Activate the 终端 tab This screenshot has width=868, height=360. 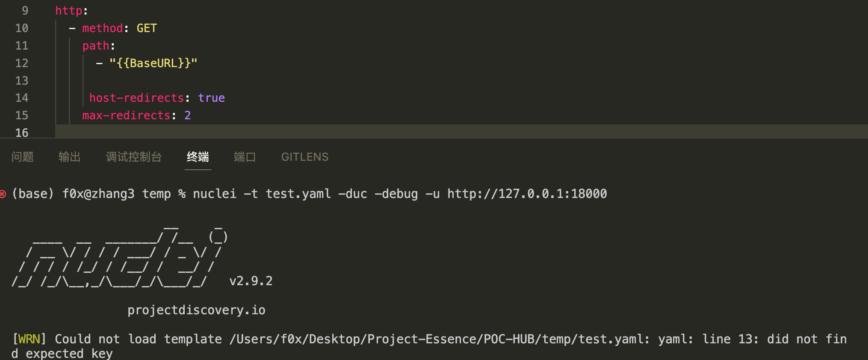(198, 157)
